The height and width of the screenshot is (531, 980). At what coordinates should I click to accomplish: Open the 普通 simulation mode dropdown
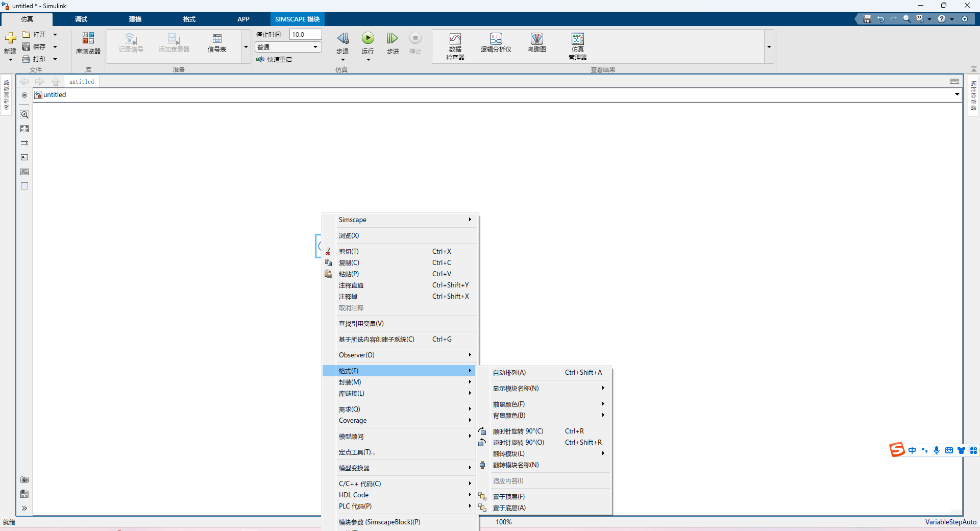pos(288,47)
